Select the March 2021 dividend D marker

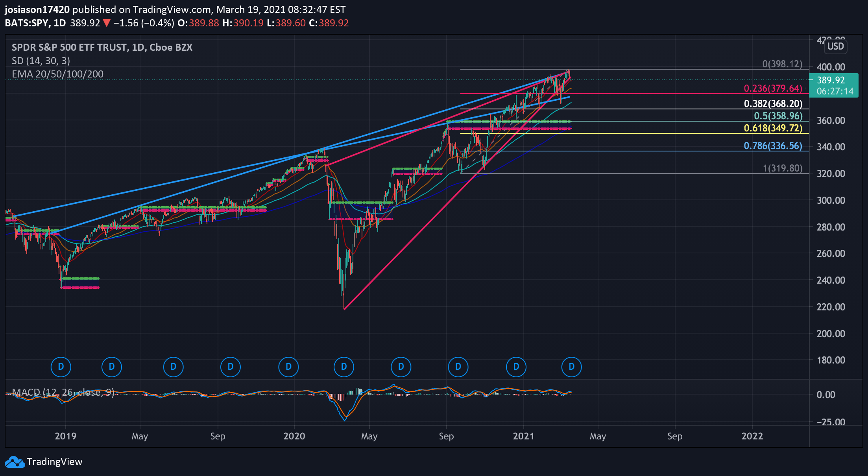click(x=572, y=367)
